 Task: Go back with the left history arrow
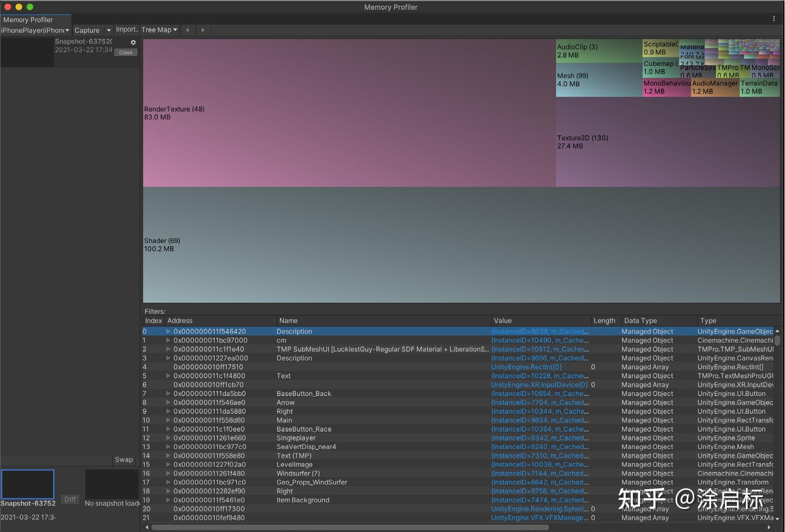187,30
